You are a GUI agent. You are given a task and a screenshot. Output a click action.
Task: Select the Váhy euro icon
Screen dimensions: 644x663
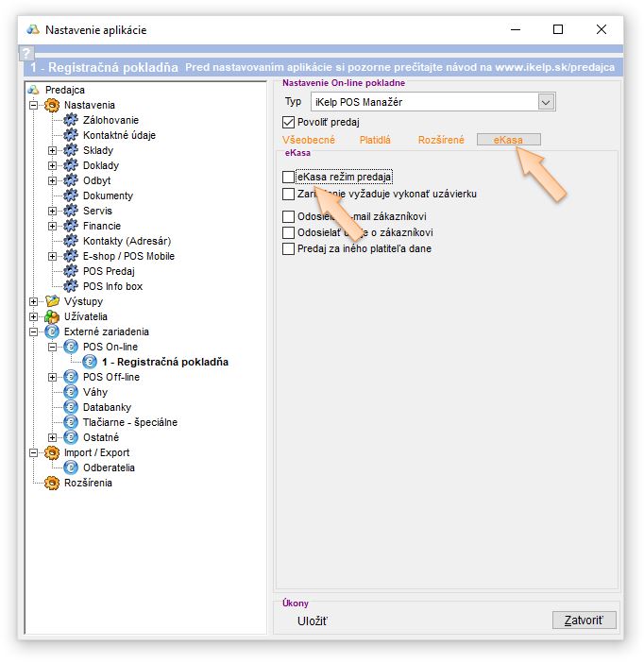(x=71, y=392)
